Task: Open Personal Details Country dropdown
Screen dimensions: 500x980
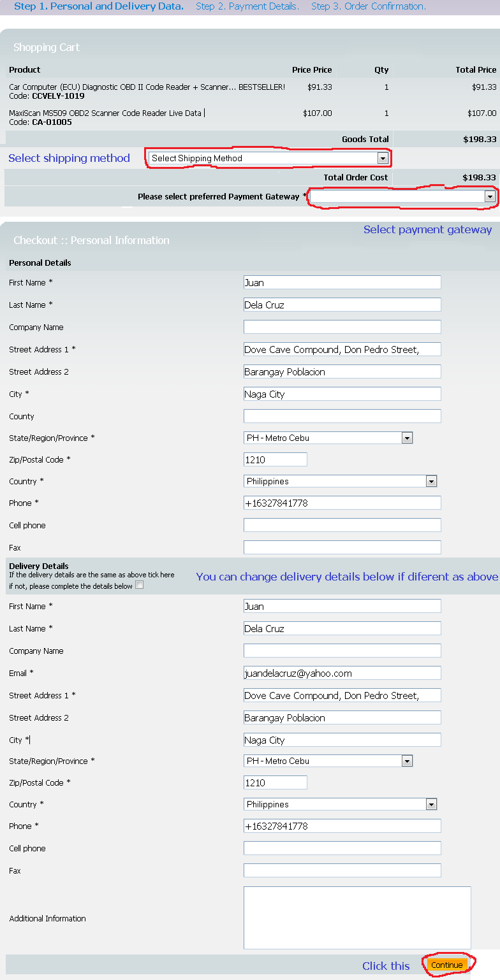Action: [341, 481]
